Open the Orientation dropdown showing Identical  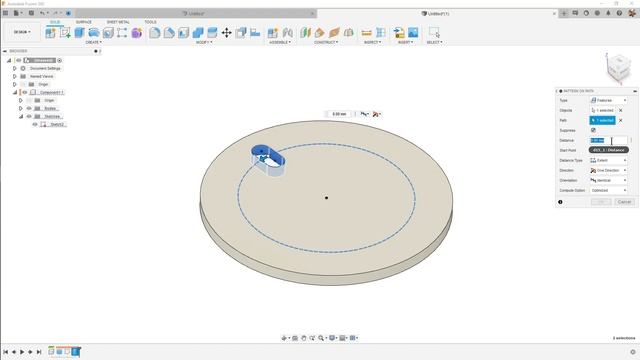tap(608, 180)
